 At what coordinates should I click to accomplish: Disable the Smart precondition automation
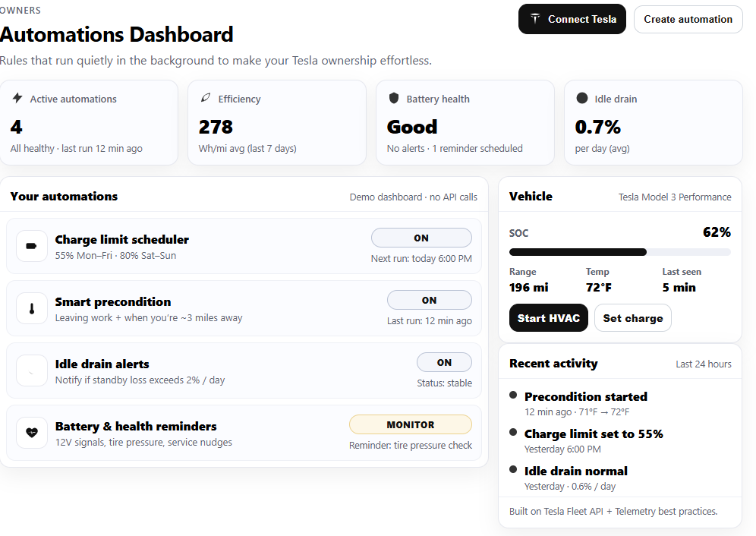[x=429, y=299]
